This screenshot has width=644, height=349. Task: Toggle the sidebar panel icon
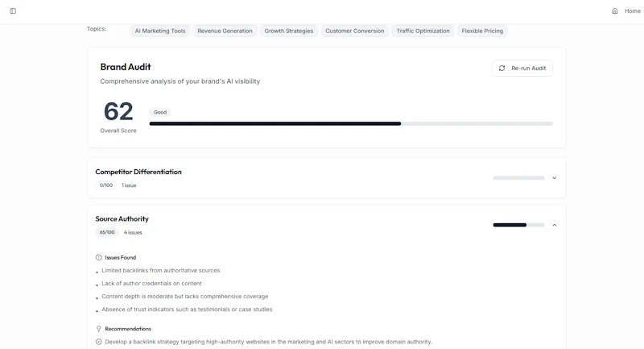pyautogui.click(x=13, y=11)
